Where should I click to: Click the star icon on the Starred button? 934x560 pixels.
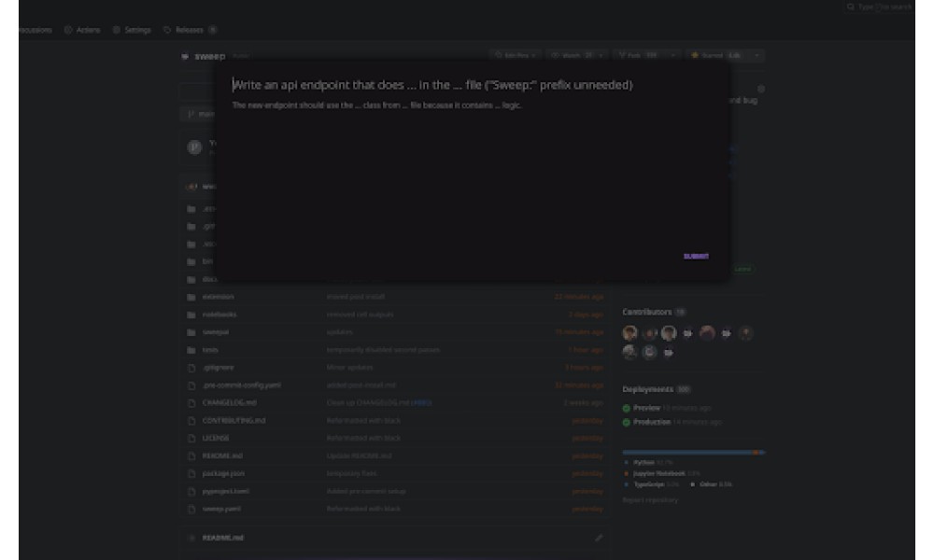(x=695, y=55)
